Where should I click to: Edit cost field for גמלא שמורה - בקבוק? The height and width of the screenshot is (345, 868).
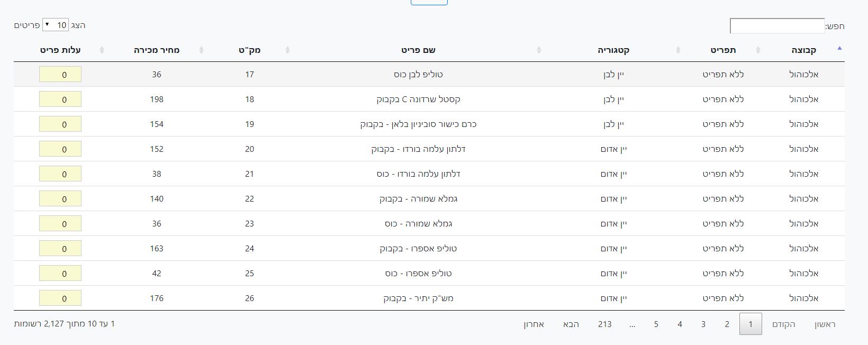coord(60,199)
